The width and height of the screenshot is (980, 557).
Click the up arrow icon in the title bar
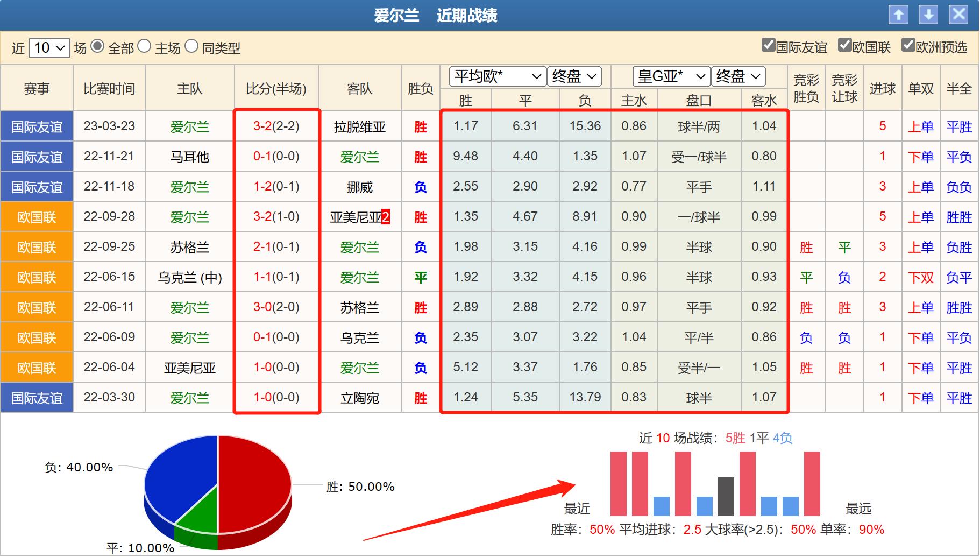[x=899, y=15]
